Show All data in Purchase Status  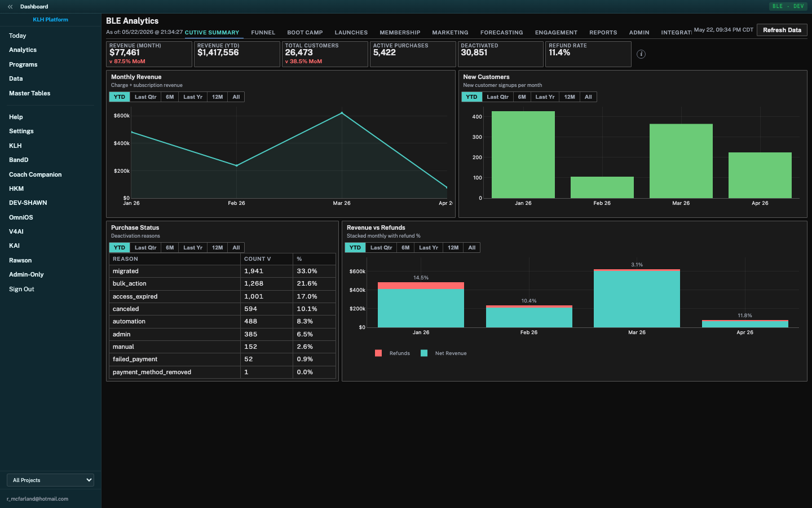click(236, 248)
